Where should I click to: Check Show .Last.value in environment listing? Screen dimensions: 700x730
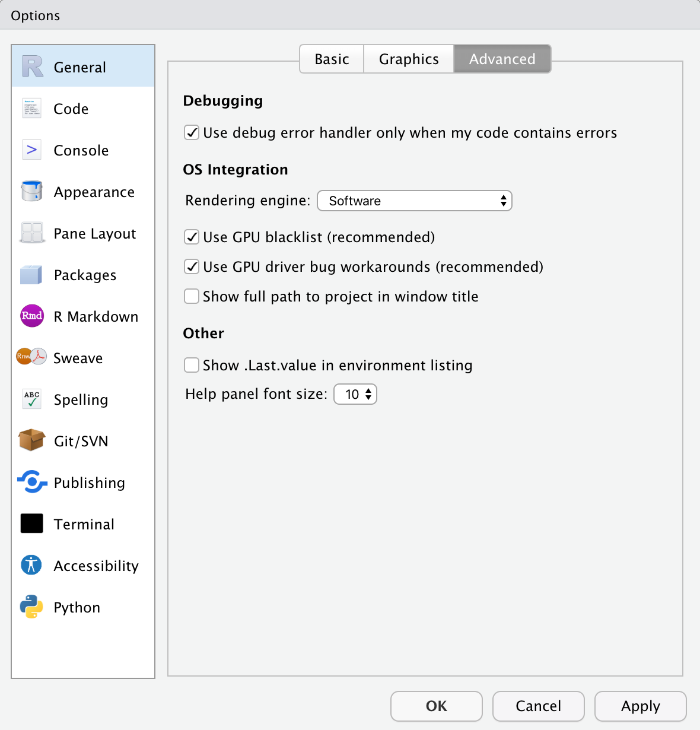click(191, 365)
